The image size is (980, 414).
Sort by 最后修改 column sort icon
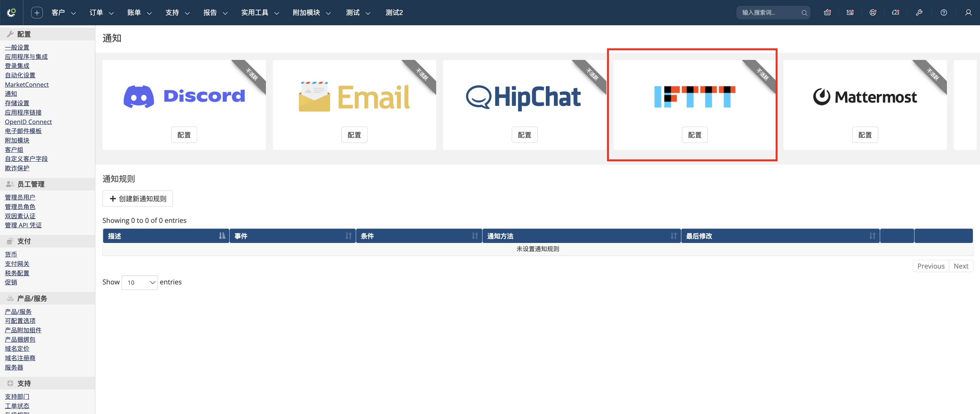[872, 236]
